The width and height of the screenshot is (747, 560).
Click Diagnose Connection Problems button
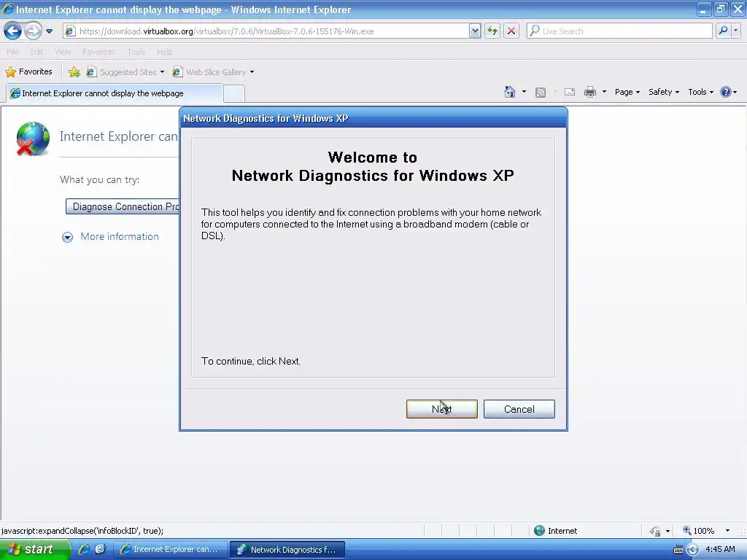123,206
